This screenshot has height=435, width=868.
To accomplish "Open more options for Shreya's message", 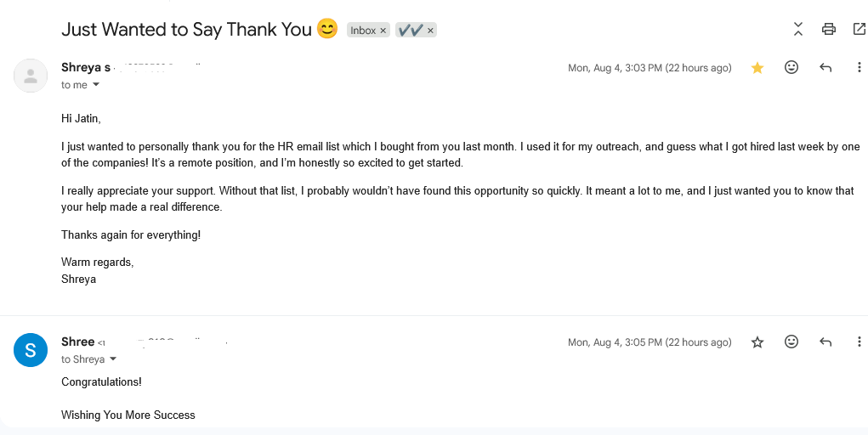I will pyautogui.click(x=859, y=67).
